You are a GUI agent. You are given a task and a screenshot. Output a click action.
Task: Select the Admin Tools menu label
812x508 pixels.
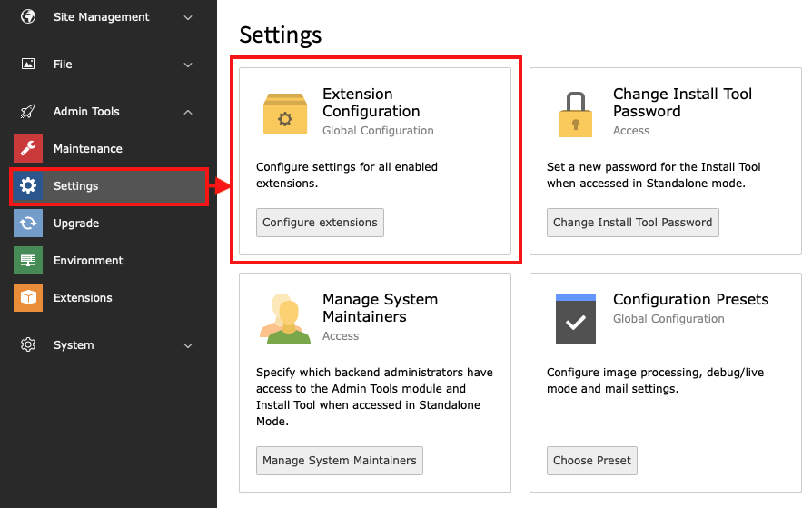[86, 112]
